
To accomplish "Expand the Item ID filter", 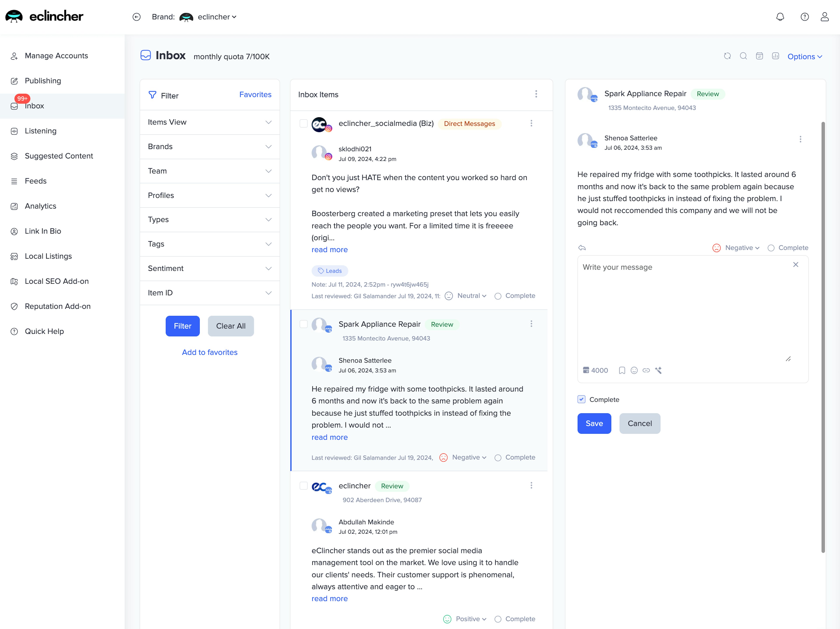I will [x=210, y=293].
